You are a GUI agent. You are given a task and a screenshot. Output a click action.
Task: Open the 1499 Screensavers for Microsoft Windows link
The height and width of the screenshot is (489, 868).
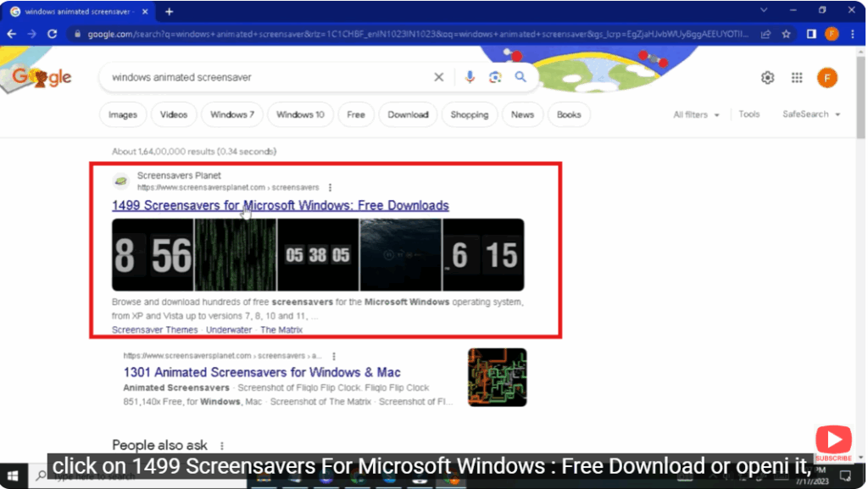280,205
